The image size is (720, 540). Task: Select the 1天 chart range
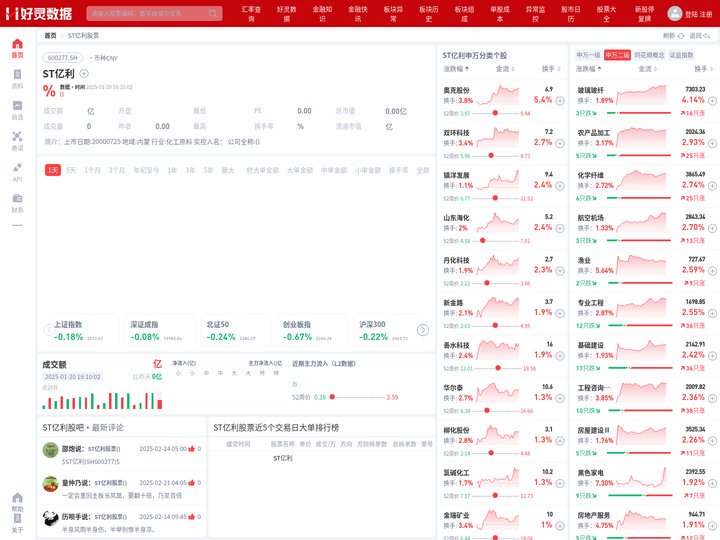click(x=53, y=170)
